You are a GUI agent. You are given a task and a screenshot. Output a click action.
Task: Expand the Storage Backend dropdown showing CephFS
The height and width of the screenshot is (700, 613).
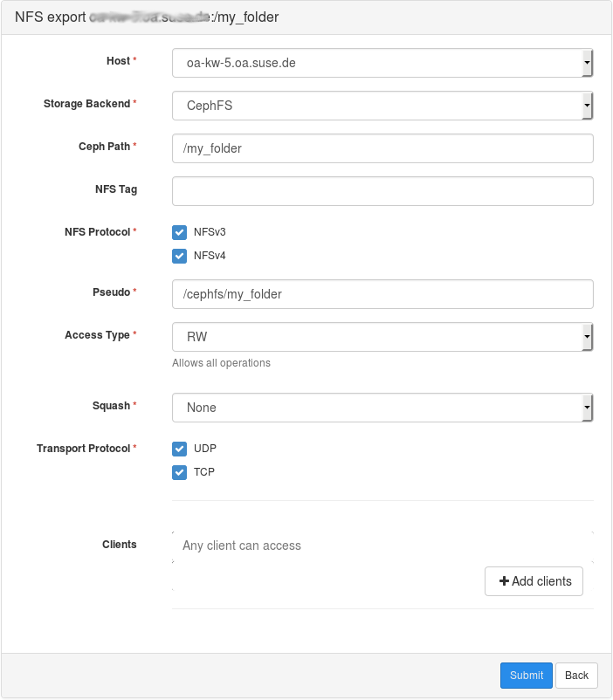click(382, 106)
